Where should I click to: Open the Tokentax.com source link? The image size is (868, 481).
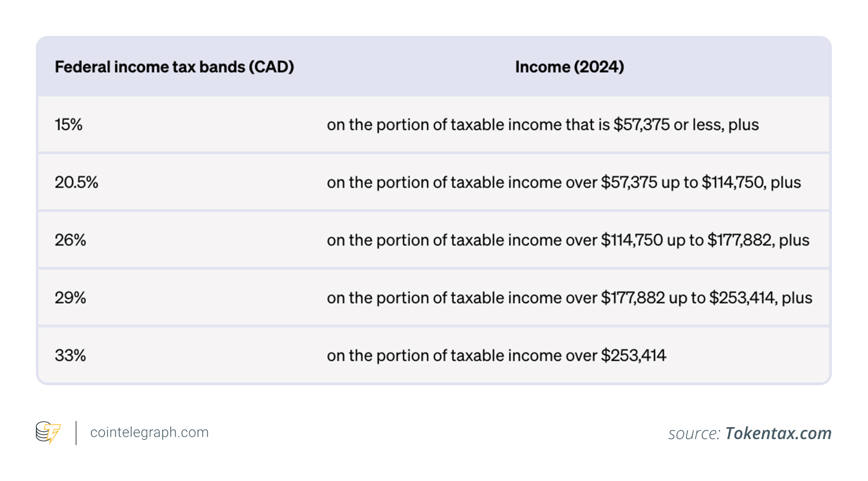click(x=778, y=433)
